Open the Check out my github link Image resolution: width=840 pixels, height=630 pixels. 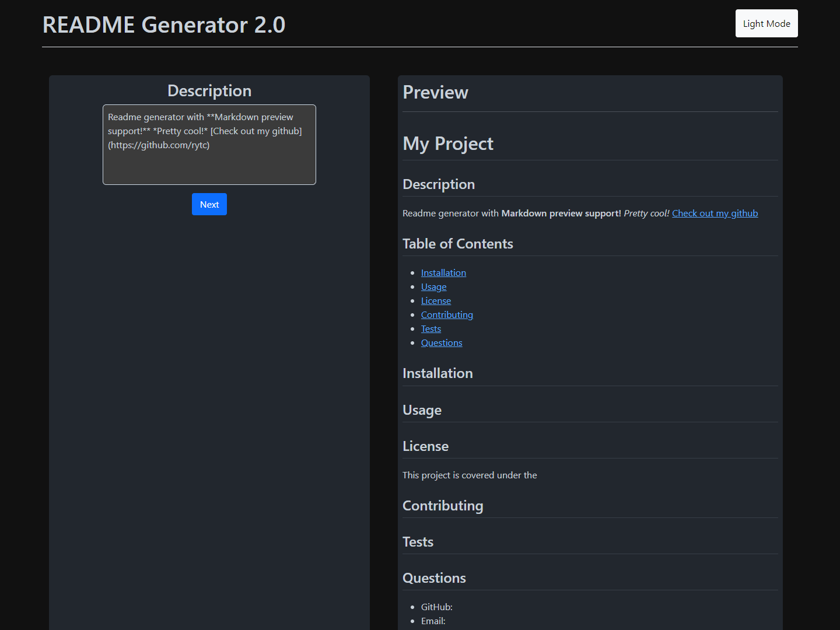pos(715,213)
